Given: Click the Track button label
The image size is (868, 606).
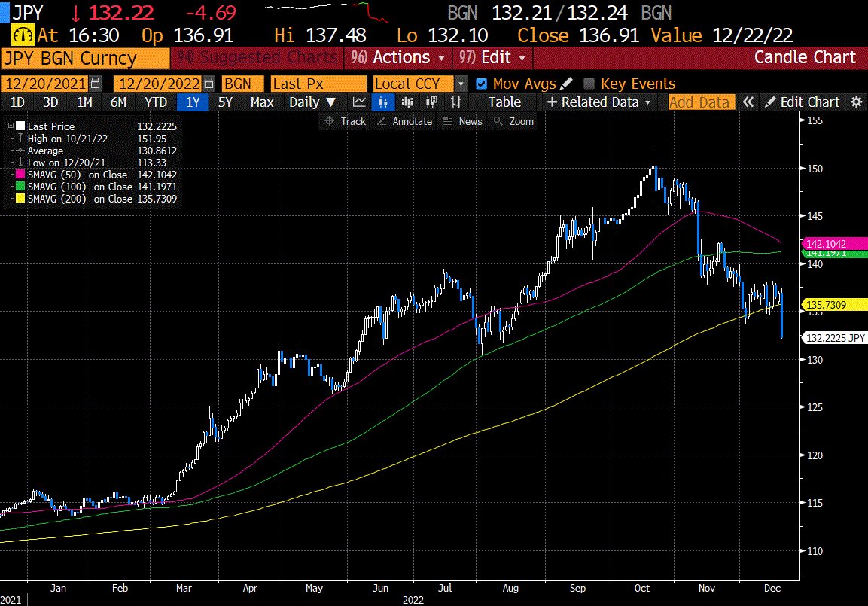Looking at the screenshot, I should click(353, 121).
